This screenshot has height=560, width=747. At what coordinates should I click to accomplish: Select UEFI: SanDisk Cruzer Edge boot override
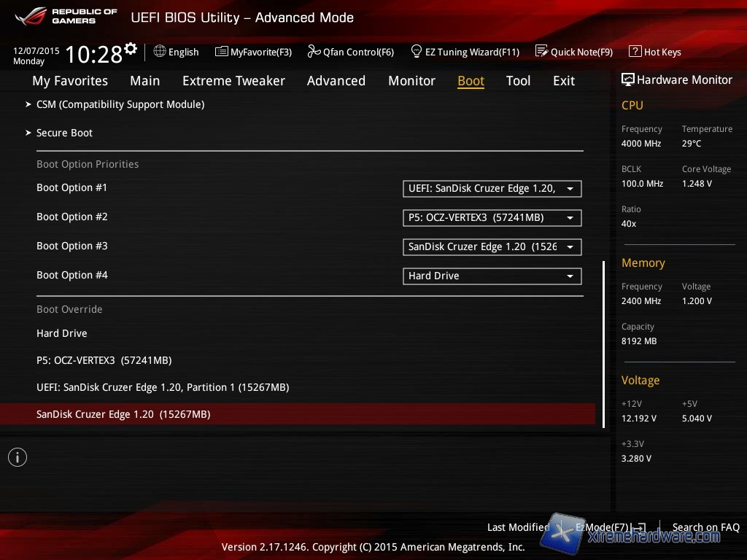pos(163,387)
